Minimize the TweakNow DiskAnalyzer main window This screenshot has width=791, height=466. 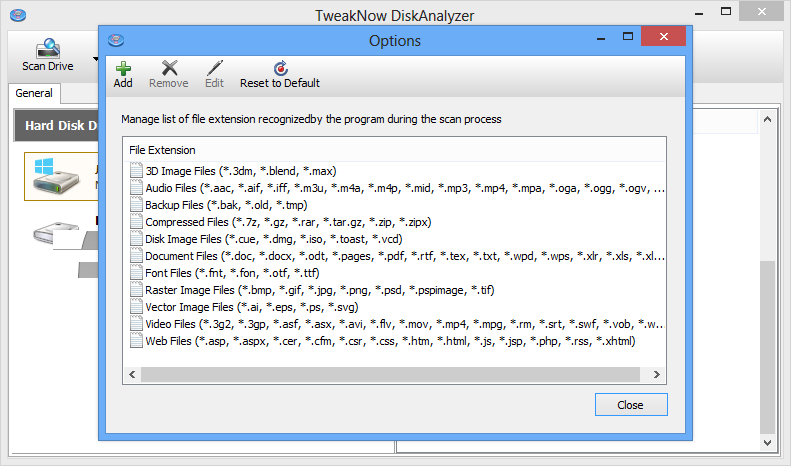pos(699,12)
